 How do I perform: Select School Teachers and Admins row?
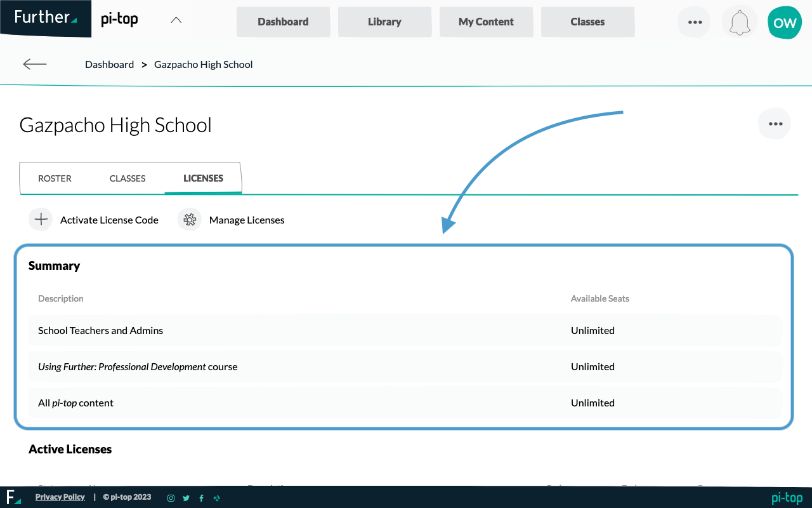405,330
